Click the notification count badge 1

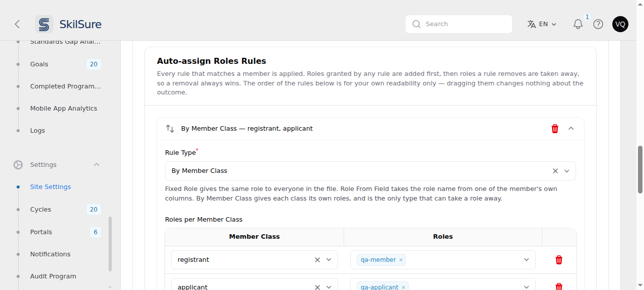(587, 17)
